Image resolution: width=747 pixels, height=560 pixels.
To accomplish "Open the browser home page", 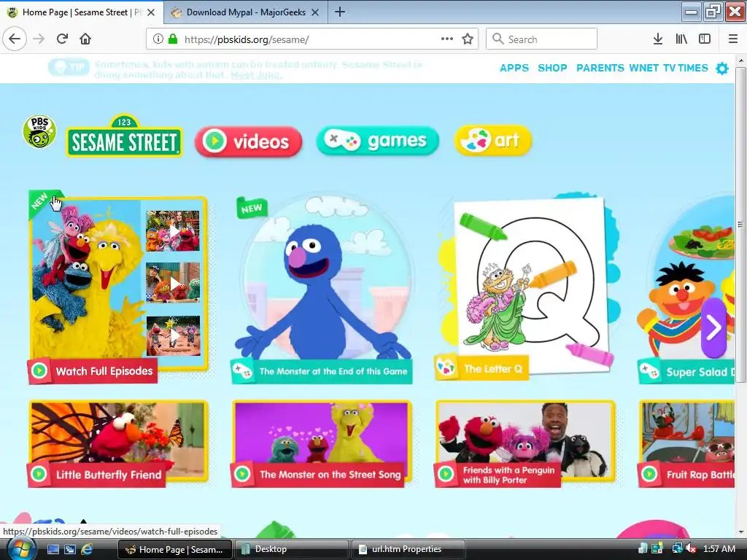I will point(85,39).
